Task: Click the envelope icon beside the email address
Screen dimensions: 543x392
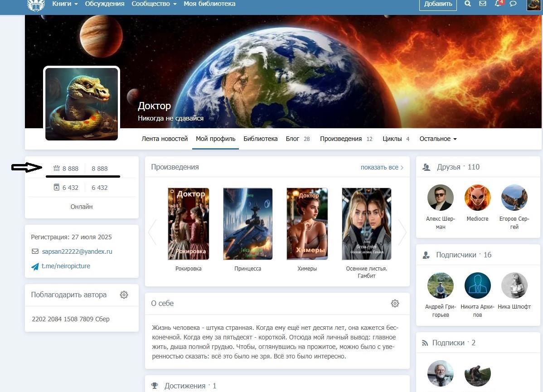Action: (35, 252)
